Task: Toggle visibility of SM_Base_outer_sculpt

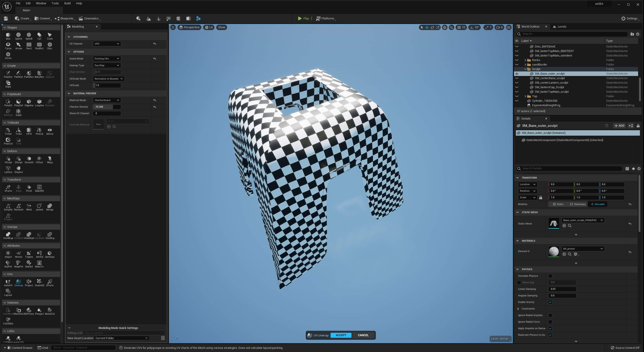Action: 517,74
